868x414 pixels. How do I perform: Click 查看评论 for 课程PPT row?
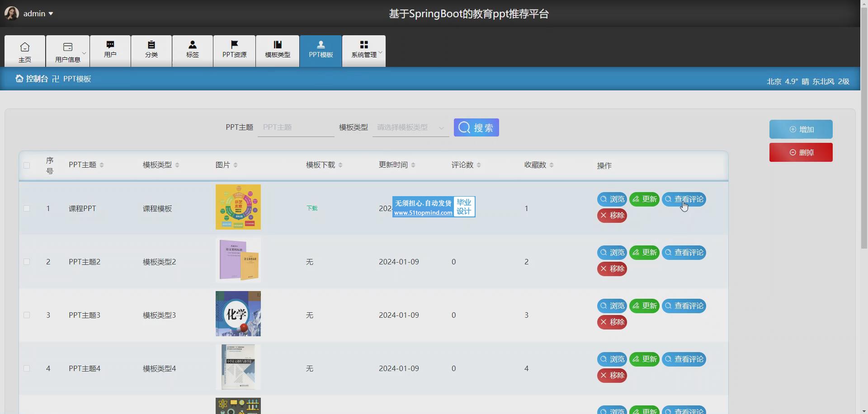point(684,199)
